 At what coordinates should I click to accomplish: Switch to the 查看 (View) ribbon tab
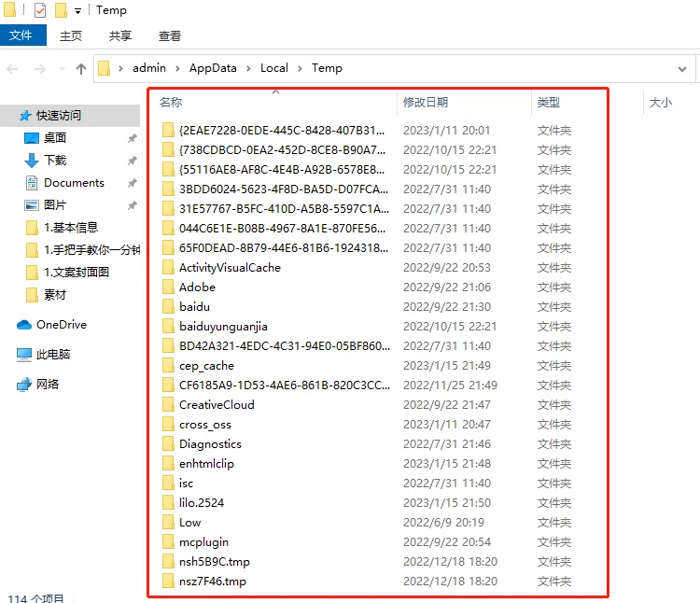pos(170,35)
